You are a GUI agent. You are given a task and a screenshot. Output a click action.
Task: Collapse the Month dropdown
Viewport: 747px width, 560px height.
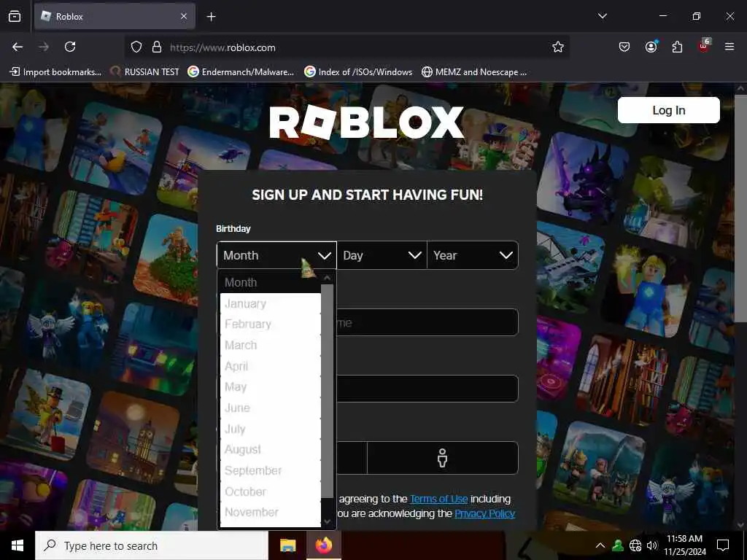[x=276, y=255]
